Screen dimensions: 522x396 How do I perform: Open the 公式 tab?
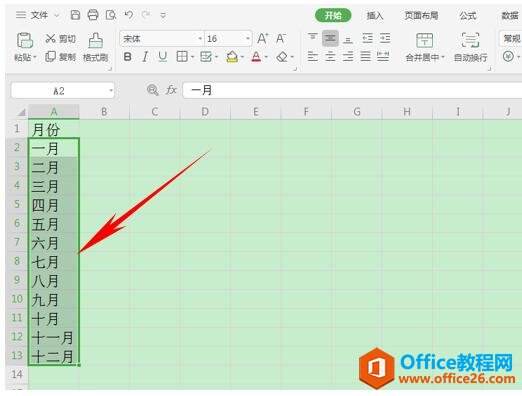[468, 15]
